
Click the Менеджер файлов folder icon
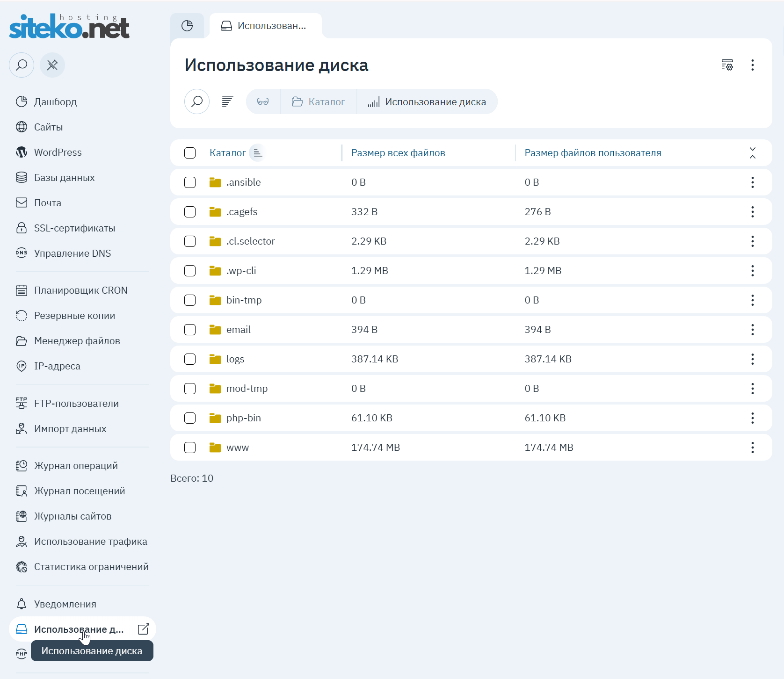click(x=22, y=341)
